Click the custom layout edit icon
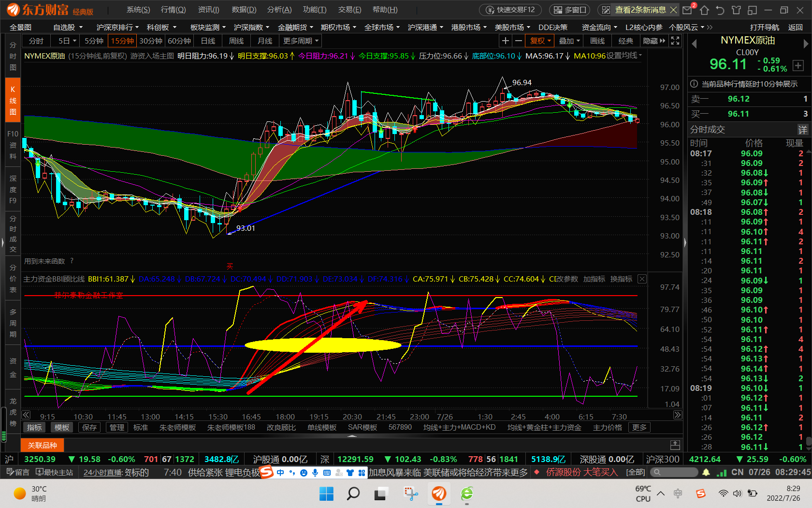Screen dimensions: 812x508 (606, 10)
